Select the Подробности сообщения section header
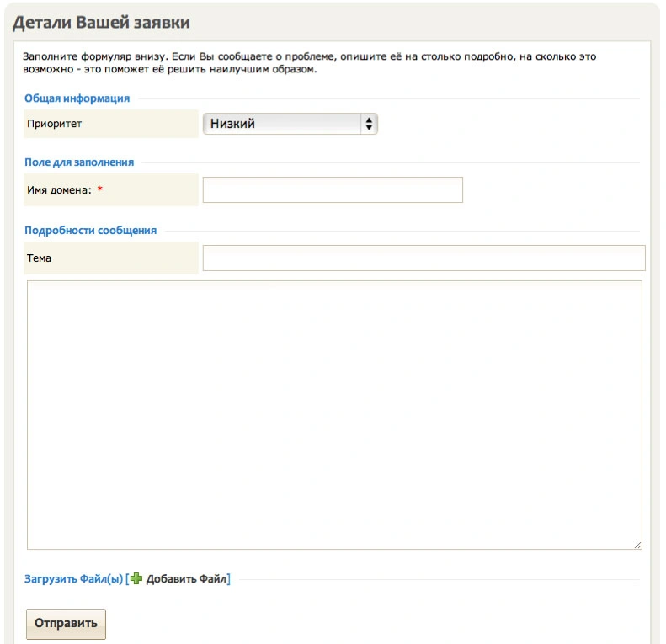 click(90, 230)
